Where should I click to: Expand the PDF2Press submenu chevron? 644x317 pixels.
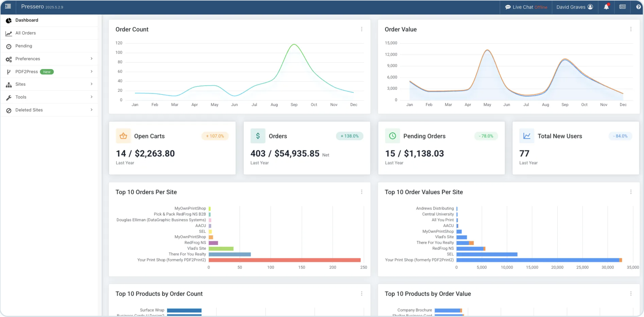[x=91, y=71]
